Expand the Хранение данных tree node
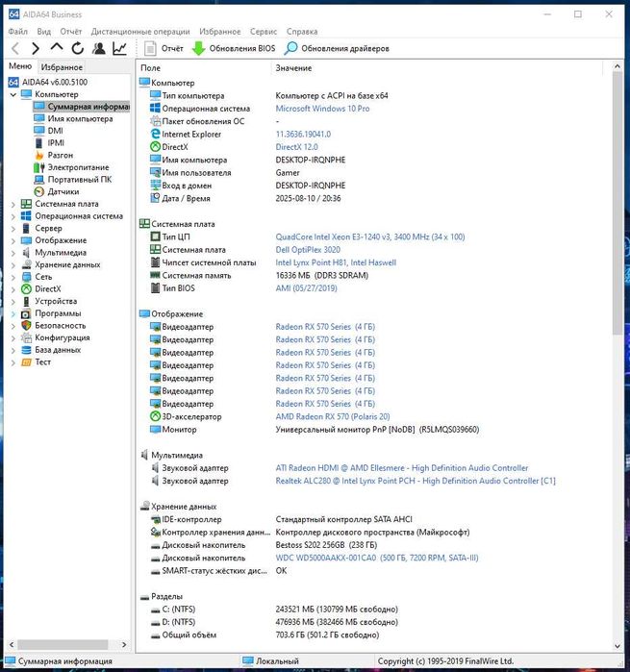630x672 pixels. click(13, 265)
